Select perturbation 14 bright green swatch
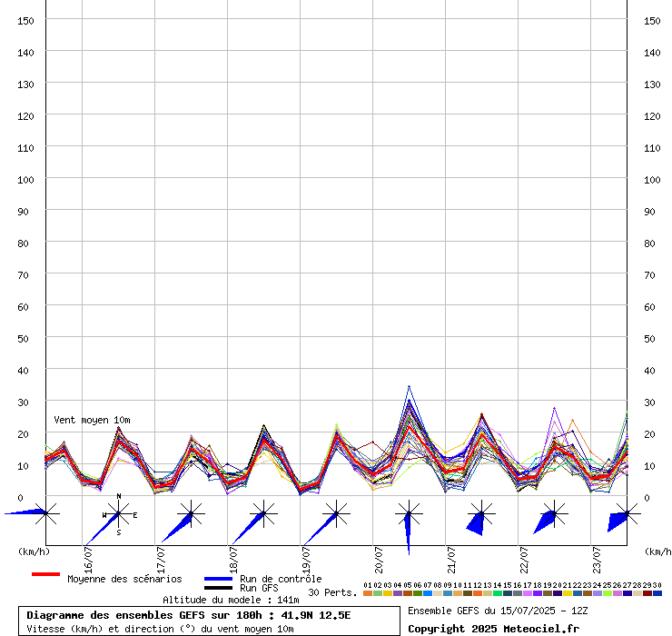Screen dimensions: 672x636 498,593
